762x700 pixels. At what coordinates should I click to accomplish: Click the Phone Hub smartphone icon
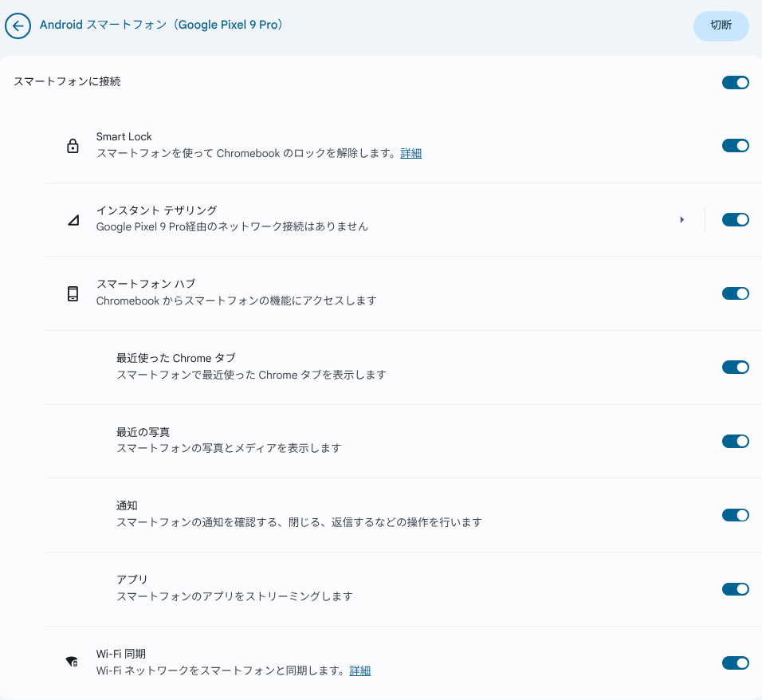click(x=73, y=293)
